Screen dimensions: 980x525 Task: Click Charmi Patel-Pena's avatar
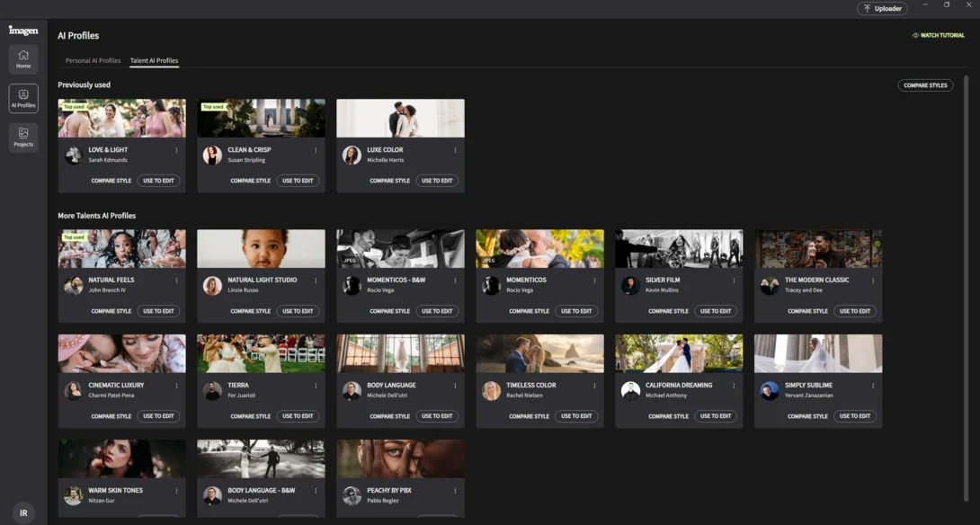(x=73, y=391)
